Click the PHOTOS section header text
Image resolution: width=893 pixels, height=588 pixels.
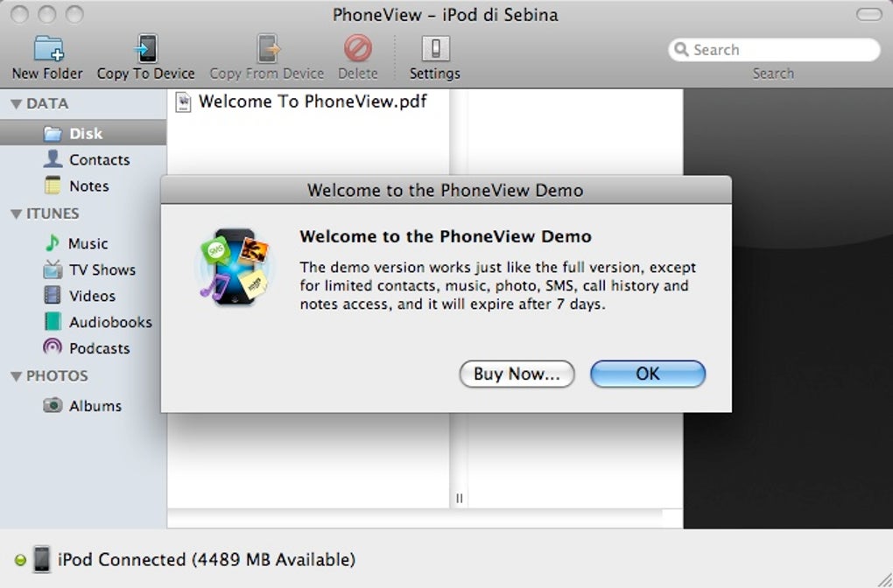pyautogui.click(x=57, y=375)
